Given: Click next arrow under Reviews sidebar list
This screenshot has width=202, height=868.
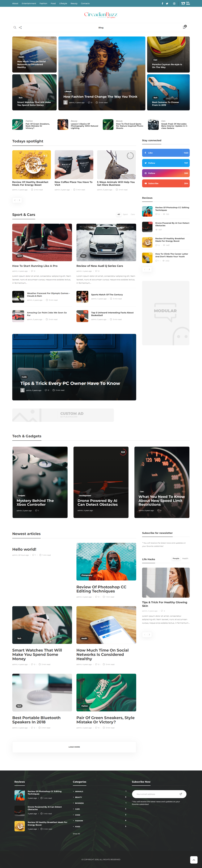Looking at the screenshot, I should click(x=149, y=269).
